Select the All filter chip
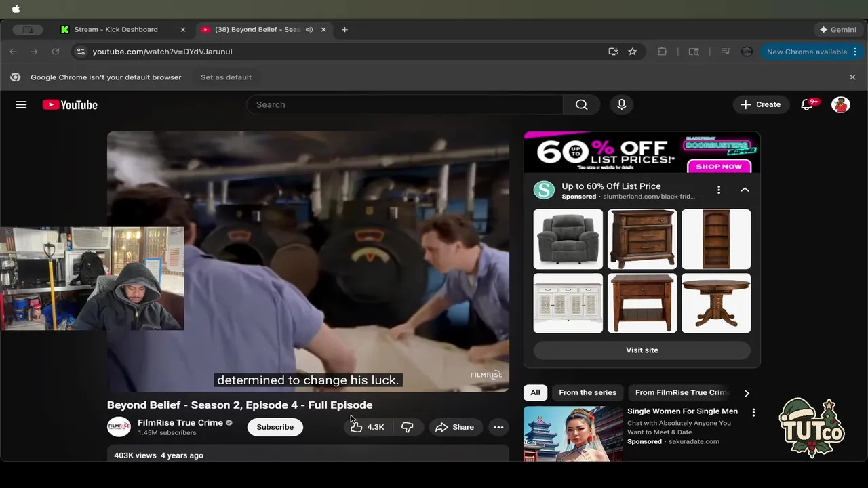 click(x=535, y=392)
